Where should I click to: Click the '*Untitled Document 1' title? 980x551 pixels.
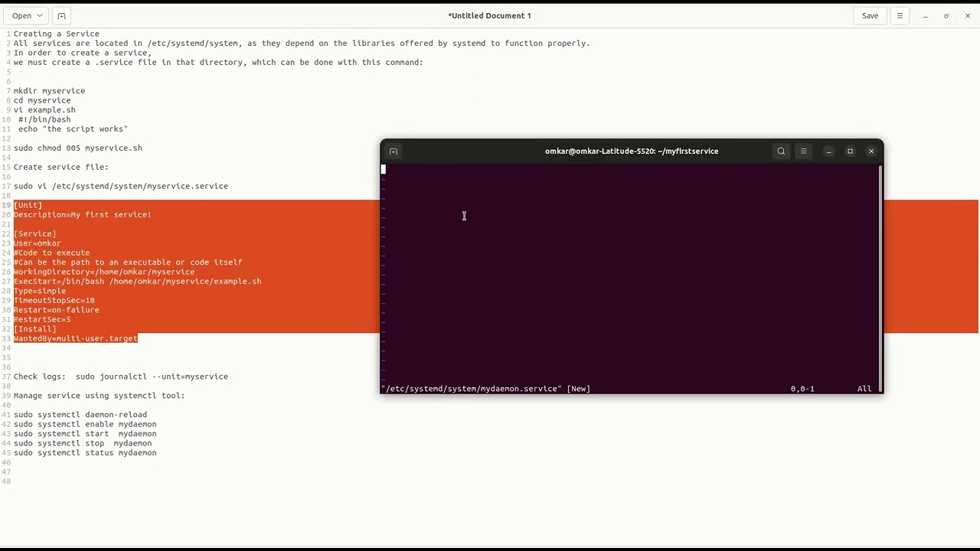489,15
